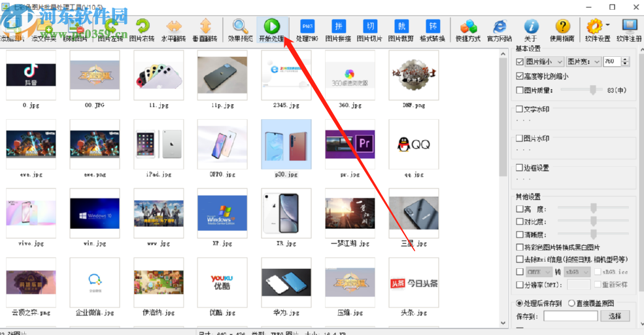Check 去除Exif信息 option
The image size is (644, 335).
[520, 259]
